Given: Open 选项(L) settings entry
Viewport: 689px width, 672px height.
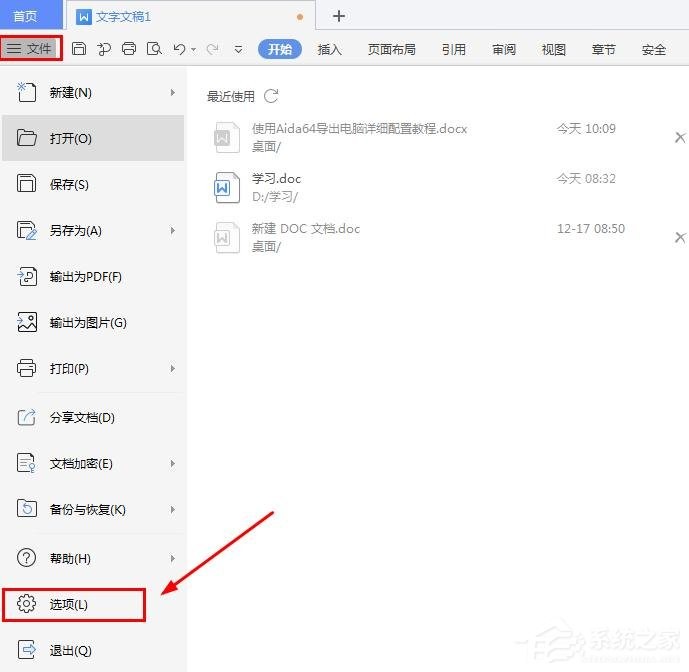Looking at the screenshot, I should 74,605.
